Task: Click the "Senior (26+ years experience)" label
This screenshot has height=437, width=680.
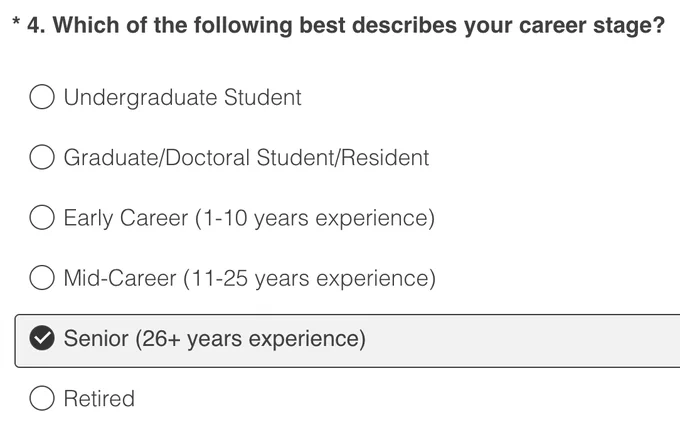Action: [215, 339]
